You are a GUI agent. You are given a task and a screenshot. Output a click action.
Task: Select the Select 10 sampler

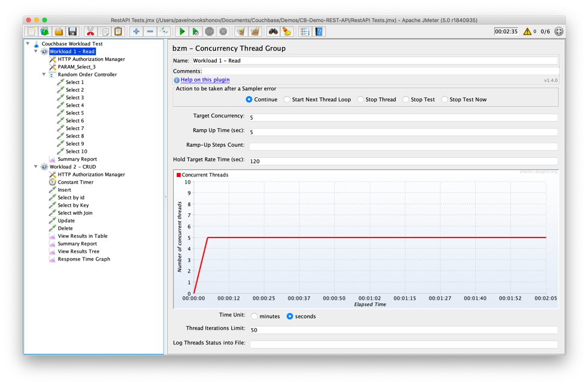click(x=77, y=151)
